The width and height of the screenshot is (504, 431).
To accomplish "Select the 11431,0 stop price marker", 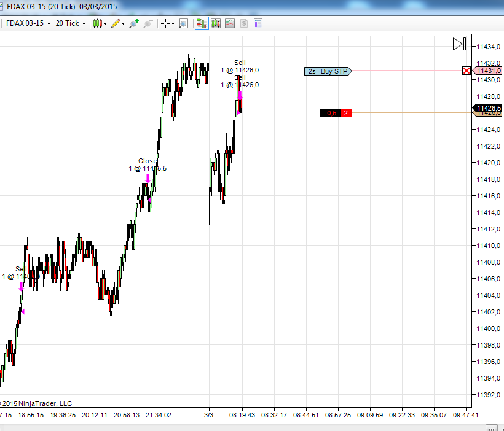I will pos(487,71).
